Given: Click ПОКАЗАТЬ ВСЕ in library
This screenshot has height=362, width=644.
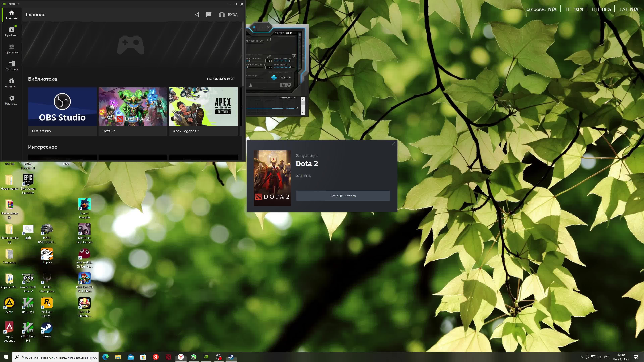Looking at the screenshot, I should click(220, 79).
